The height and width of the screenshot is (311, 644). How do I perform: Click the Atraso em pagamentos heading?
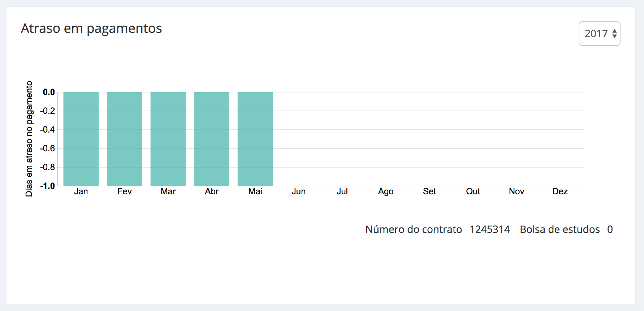(91, 29)
